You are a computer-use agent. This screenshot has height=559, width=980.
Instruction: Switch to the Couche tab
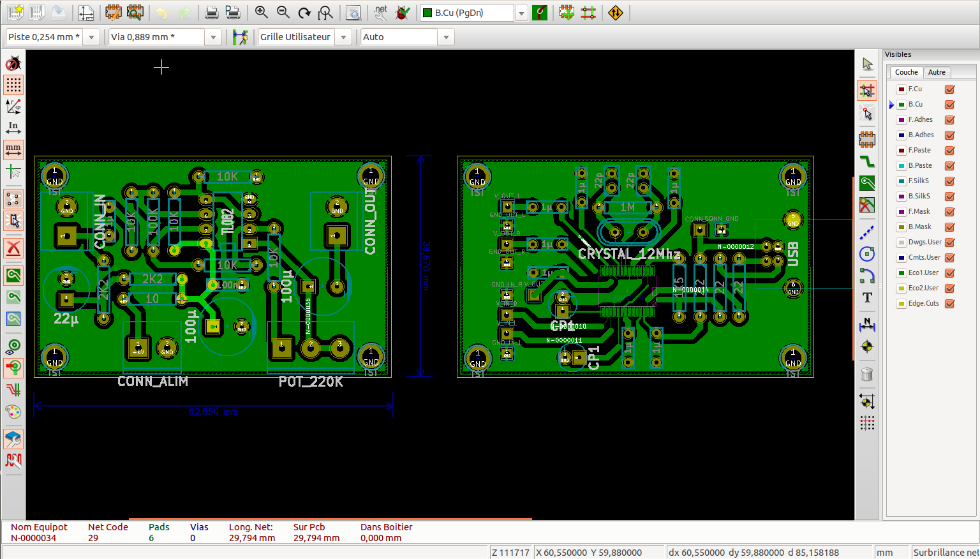tap(906, 72)
